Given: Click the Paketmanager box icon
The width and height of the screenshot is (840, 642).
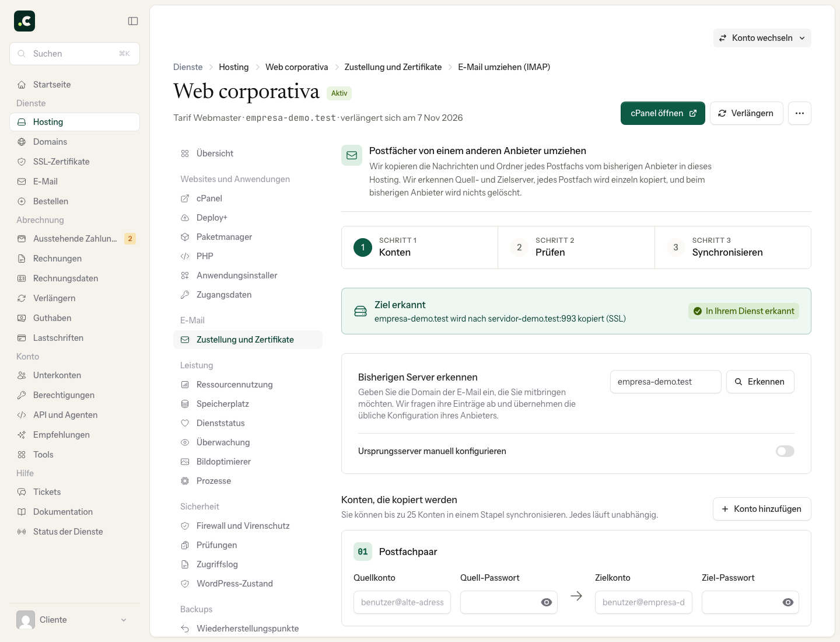Looking at the screenshot, I should [185, 237].
